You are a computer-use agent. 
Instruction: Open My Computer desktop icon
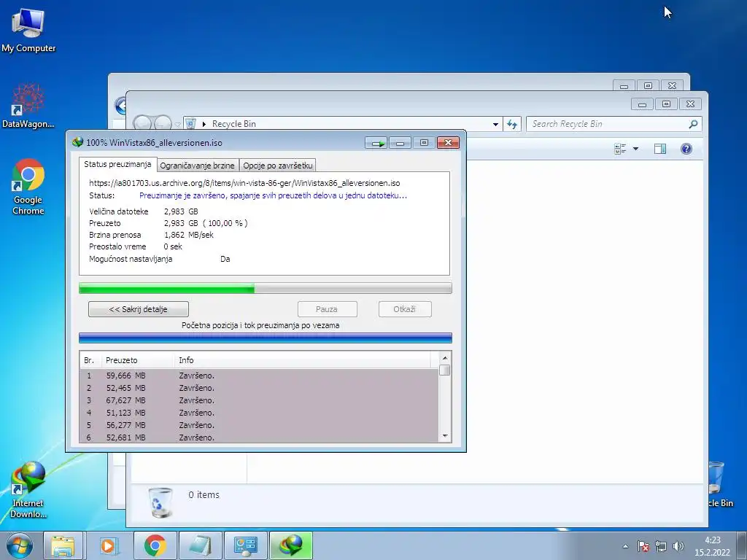(28, 31)
